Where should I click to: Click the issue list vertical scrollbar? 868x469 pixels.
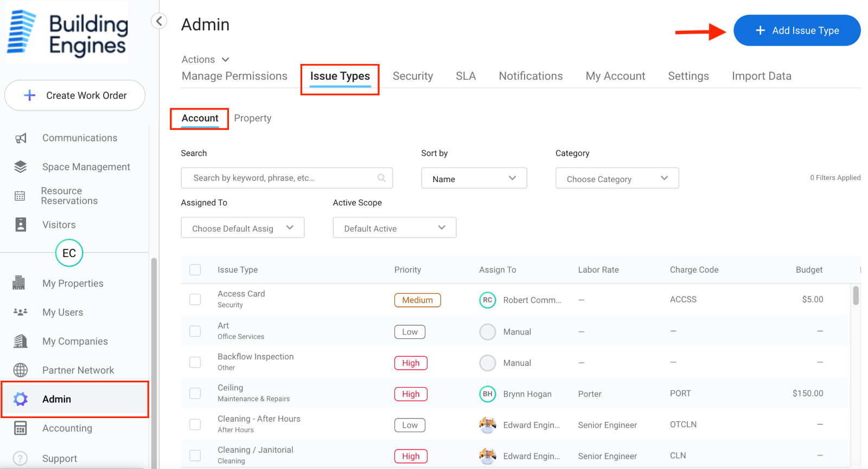click(856, 296)
